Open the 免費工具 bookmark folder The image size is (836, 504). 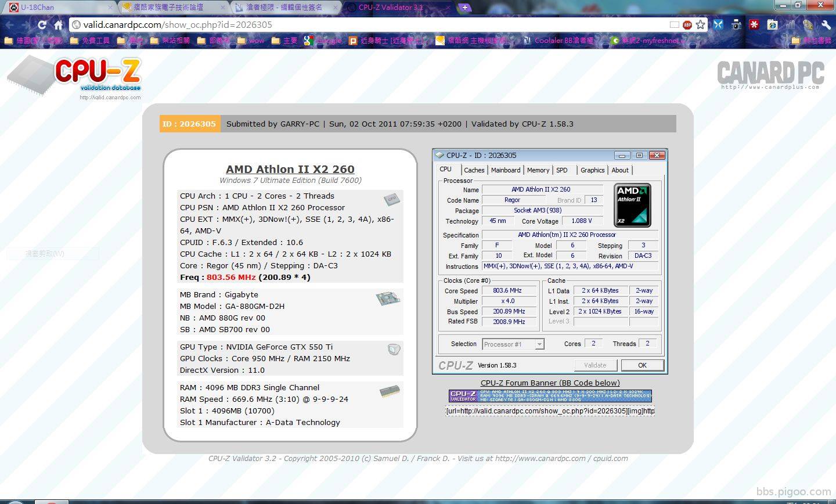90,41
